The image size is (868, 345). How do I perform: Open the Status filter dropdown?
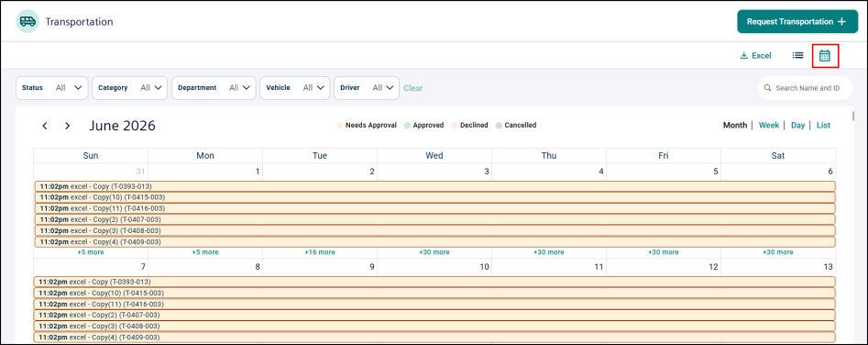[x=52, y=88]
